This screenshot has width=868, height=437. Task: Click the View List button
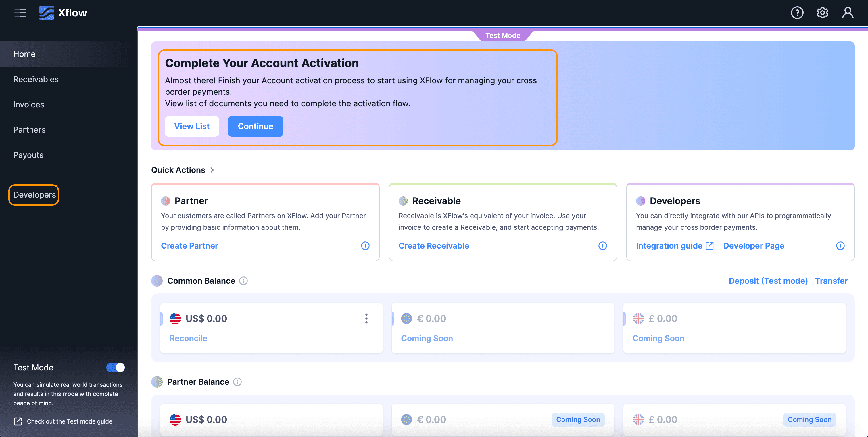coord(192,126)
